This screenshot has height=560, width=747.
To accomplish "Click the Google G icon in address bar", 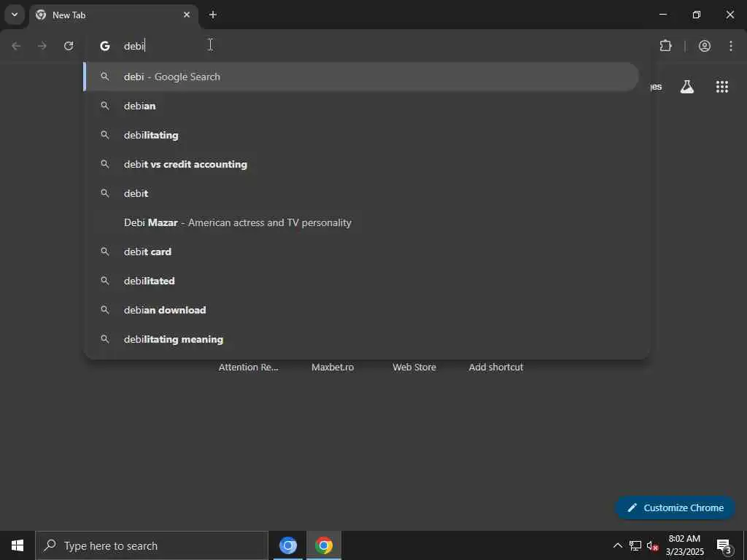I will tap(105, 46).
